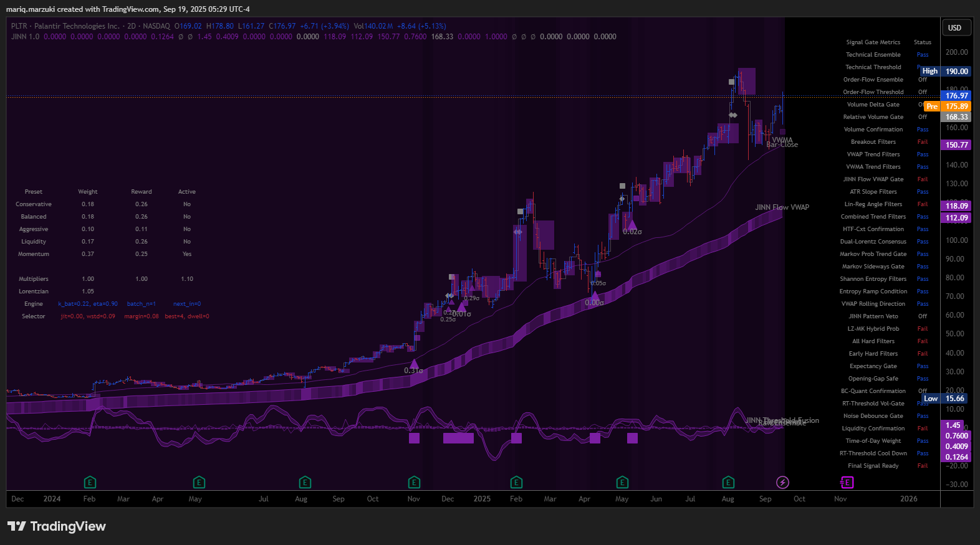
Task: Open the earnings marker near Nov 2024
Action: [x=414, y=482]
